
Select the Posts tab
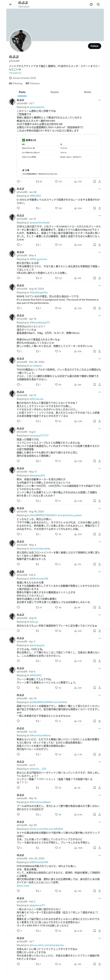pyautogui.click(x=22, y=92)
